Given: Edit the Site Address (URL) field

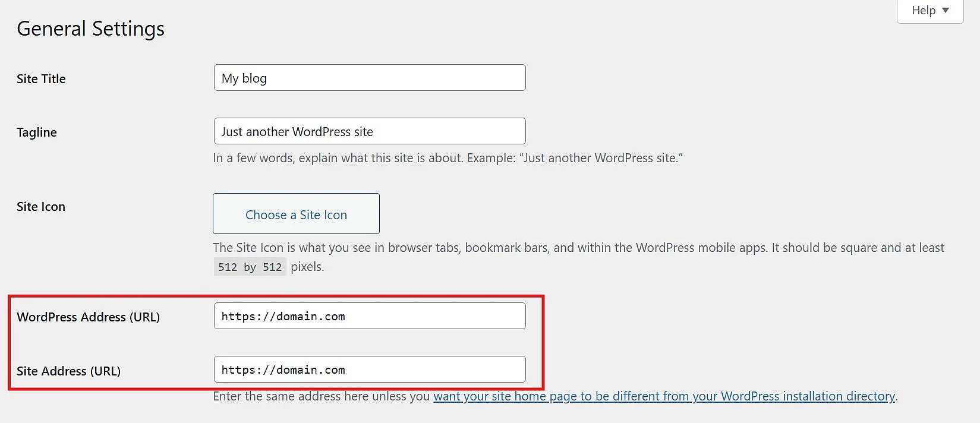Looking at the screenshot, I should click(370, 370).
